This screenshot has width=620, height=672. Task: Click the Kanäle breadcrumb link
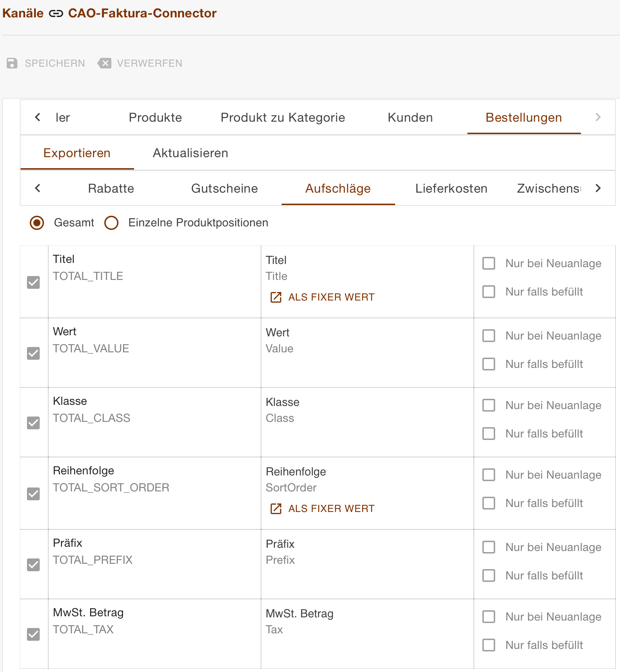click(x=23, y=13)
